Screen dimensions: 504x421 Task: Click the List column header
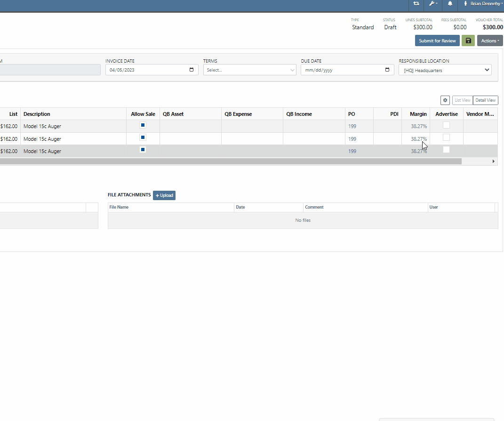click(10, 114)
